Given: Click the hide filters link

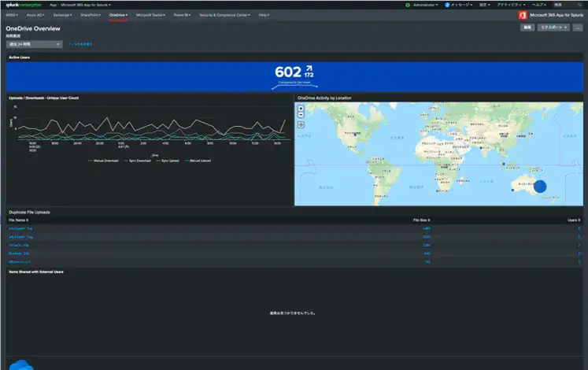Looking at the screenshot, I should coord(80,44).
